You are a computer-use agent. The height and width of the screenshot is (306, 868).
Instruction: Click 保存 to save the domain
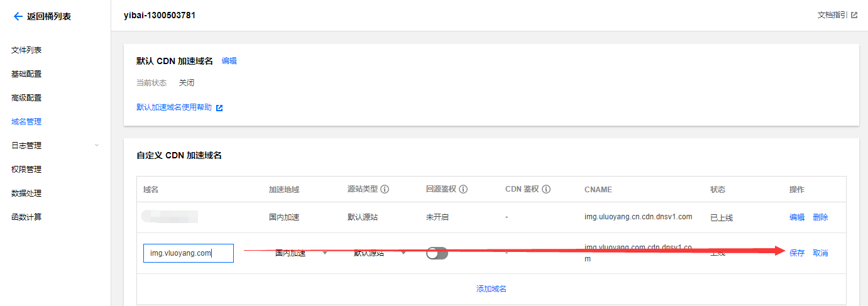[x=797, y=253]
